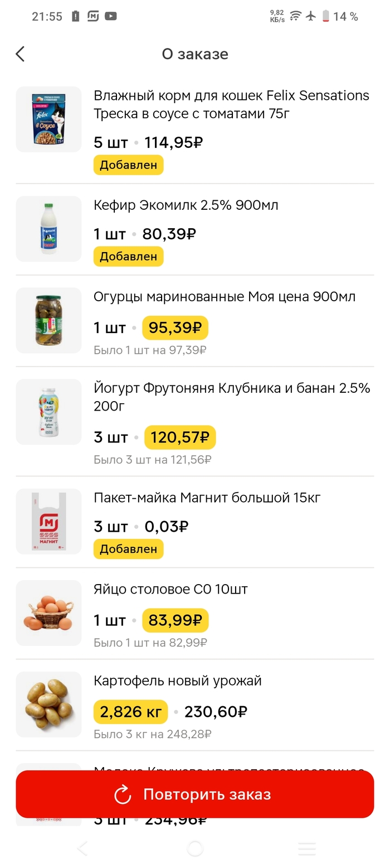Open the eggs basket product image

click(48, 613)
